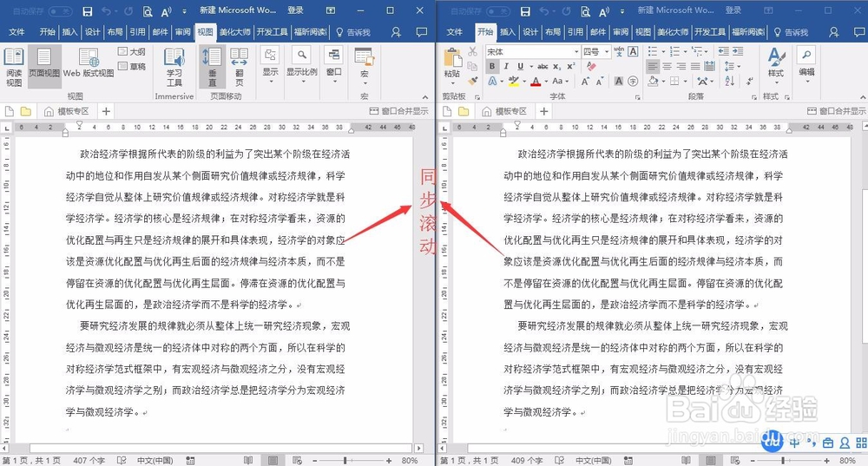This screenshot has width=868, height=466.
Task: Click Clear Formatting eraser icon
Action: pos(591,67)
